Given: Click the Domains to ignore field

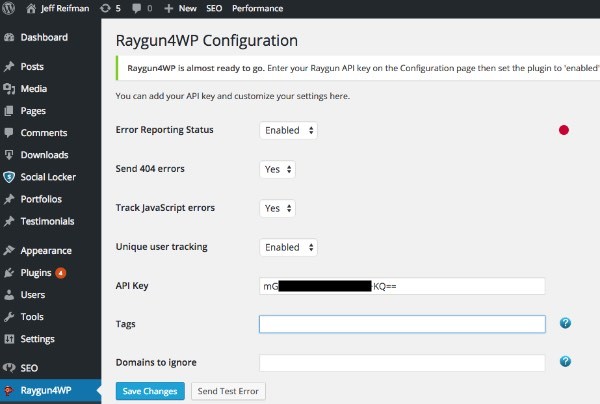Looking at the screenshot, I should tap(402, 363).
